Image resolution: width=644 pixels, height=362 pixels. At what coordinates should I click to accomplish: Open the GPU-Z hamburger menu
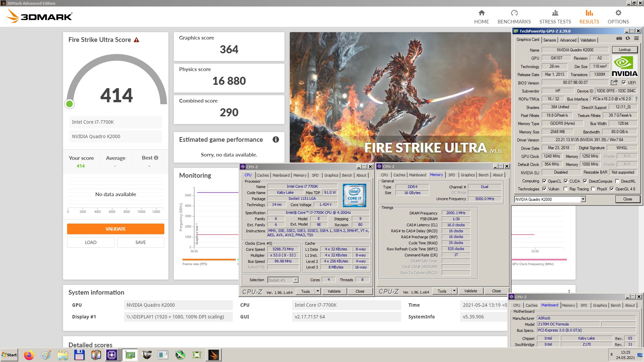click(636, 39)
